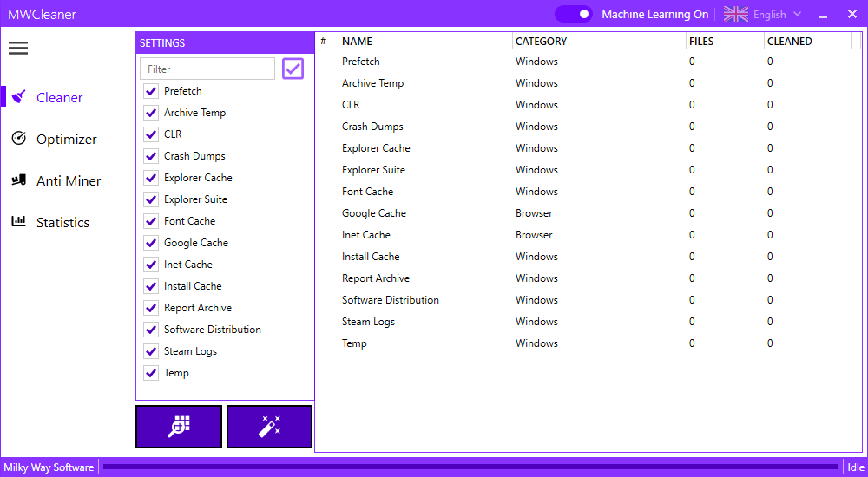Select the Steam Logs row name
868x477 pixels.
tap(368, 322)
